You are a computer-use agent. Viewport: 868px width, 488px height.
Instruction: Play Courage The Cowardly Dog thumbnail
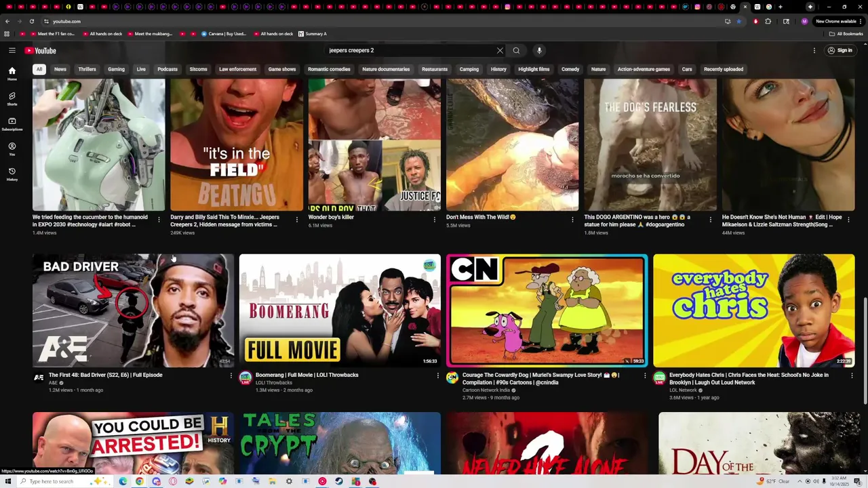[547, 310]
